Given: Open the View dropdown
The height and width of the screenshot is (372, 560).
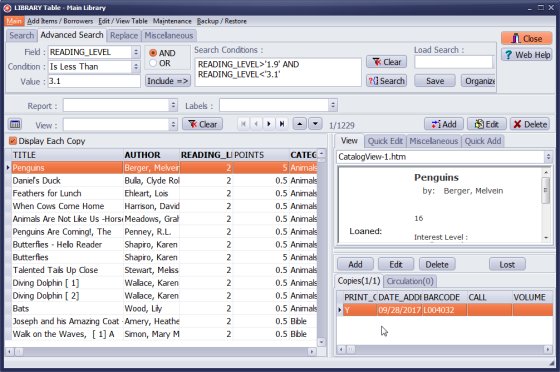Looking at the screenshot, I should tap(173, 125).
